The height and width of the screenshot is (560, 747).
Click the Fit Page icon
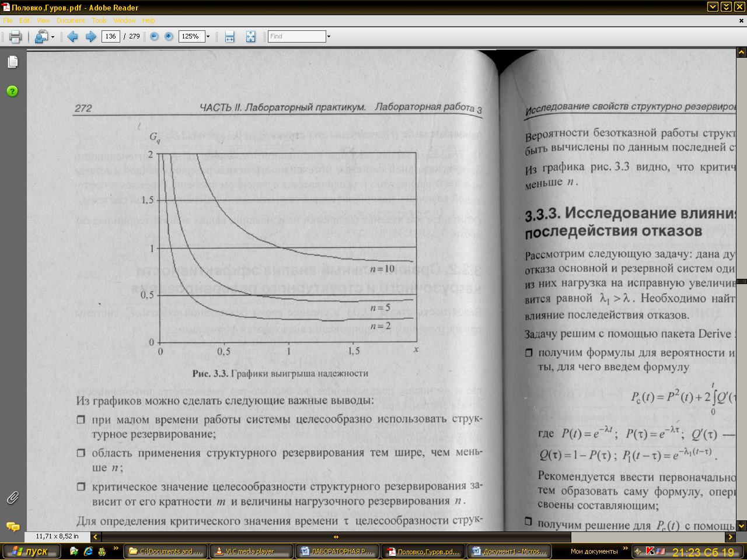(250, 37)
